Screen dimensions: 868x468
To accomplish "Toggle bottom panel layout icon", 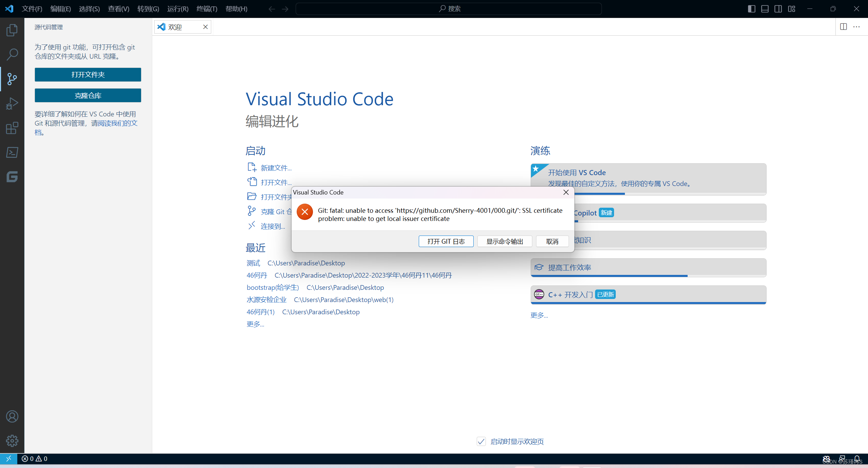I will (765, 9).
